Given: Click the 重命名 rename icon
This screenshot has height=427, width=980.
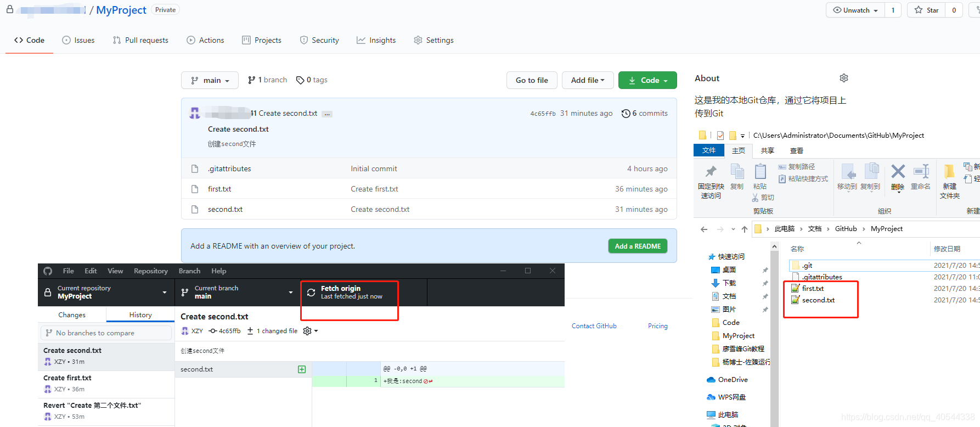Looking at the screenshot, I should [x=921, y=171].
